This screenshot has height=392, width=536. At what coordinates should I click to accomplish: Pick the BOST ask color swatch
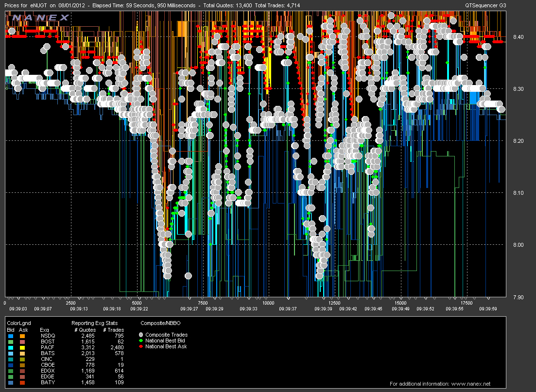point(22,342)
